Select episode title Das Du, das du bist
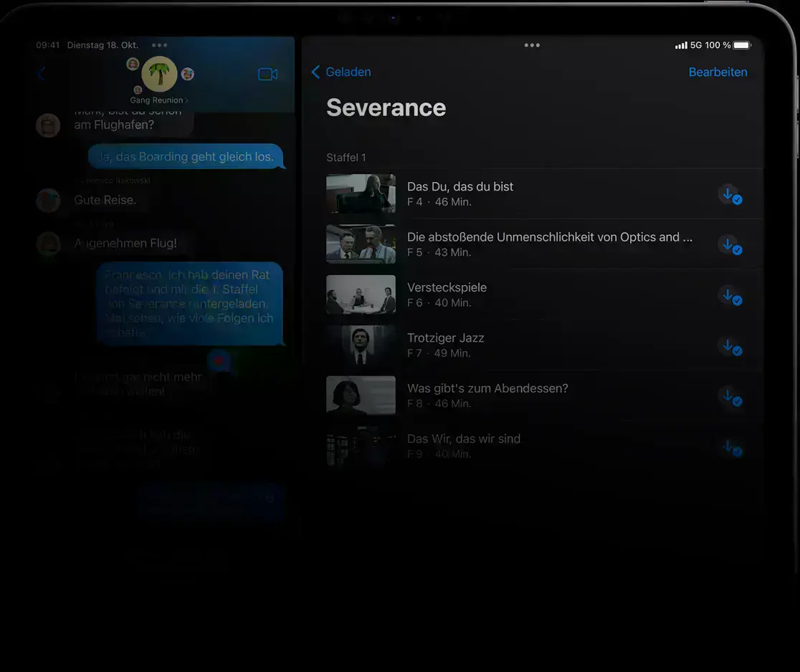Viewport: 800px width, 672px height. [460, 186]
